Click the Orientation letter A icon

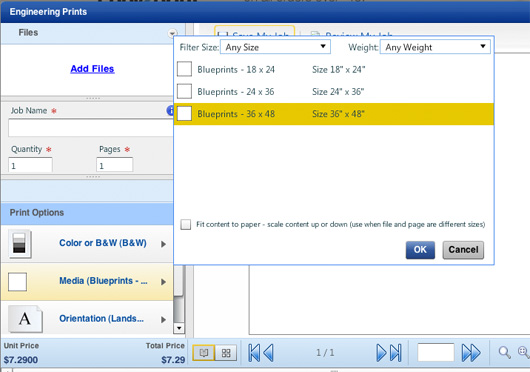pyautogui.click(x=25, y=319)
